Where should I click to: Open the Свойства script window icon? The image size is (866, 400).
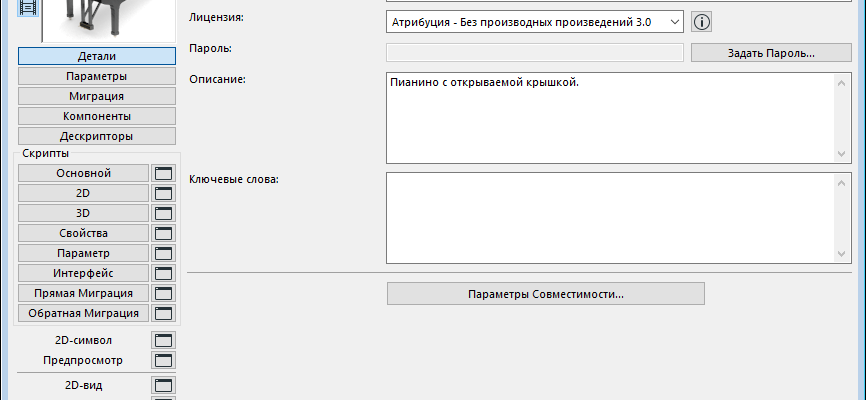pos(162,234)
